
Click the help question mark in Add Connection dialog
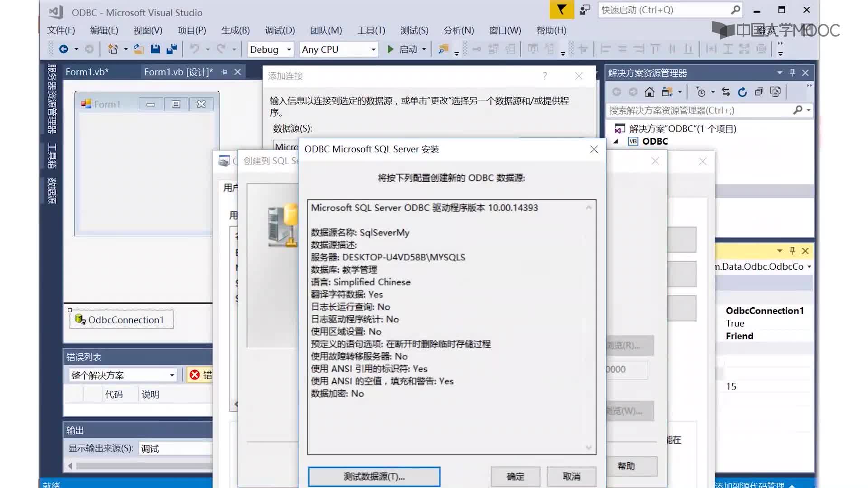tap(545, 76)
